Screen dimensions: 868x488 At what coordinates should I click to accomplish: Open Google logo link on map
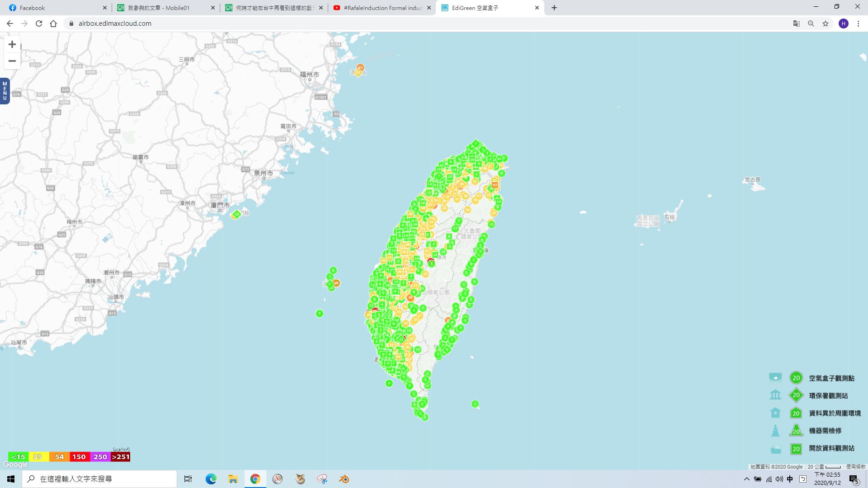coord(15,465)
